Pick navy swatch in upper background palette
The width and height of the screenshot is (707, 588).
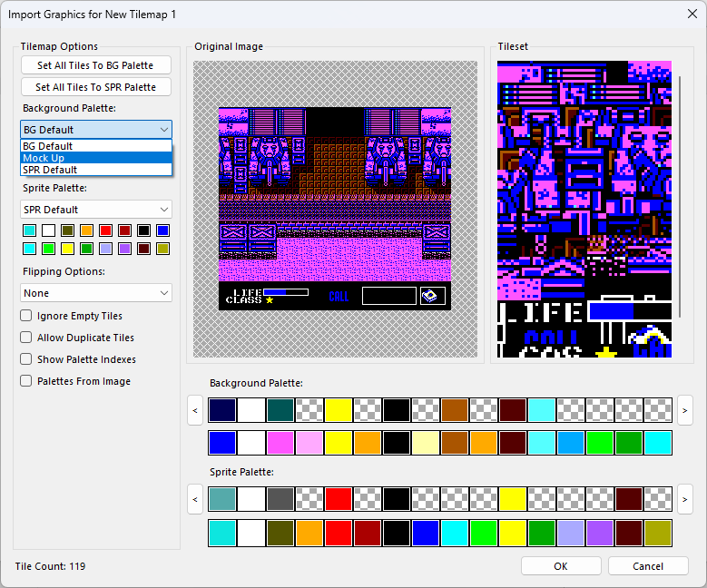pos(222,410)
